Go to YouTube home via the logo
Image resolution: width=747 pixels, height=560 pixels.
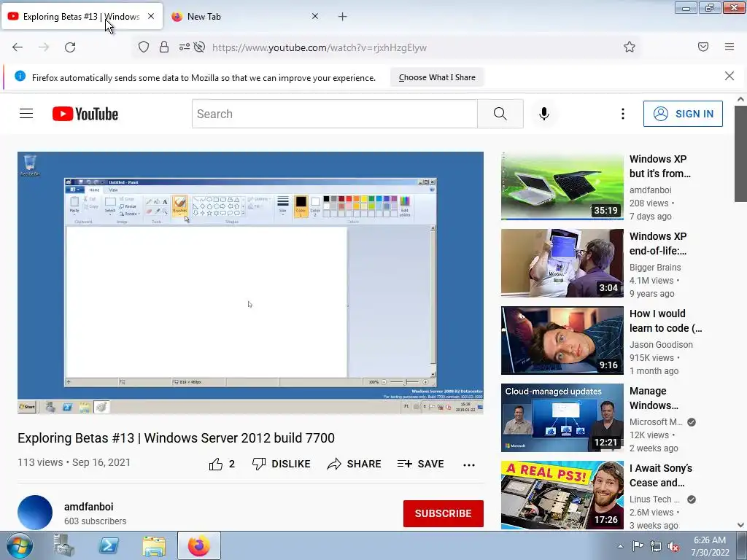(x=85, y=114)
